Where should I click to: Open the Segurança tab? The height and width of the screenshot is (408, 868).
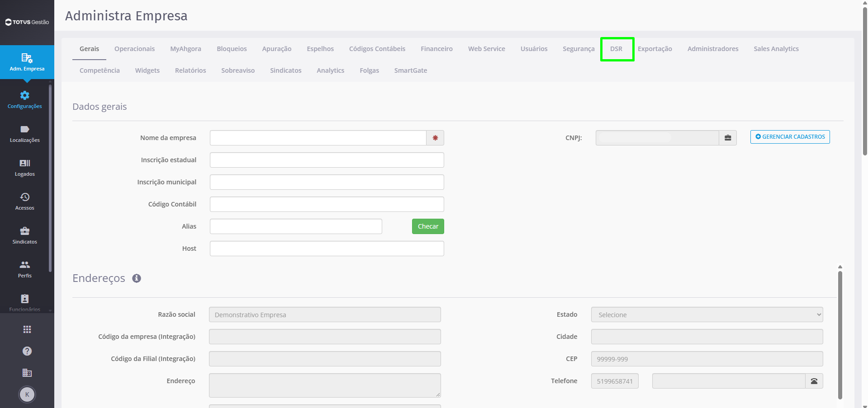[579, 49]
